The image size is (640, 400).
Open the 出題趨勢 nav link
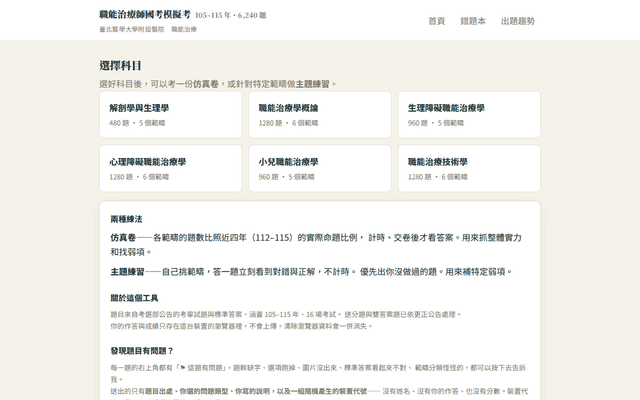pyautogui.click(x=518, y=21)
